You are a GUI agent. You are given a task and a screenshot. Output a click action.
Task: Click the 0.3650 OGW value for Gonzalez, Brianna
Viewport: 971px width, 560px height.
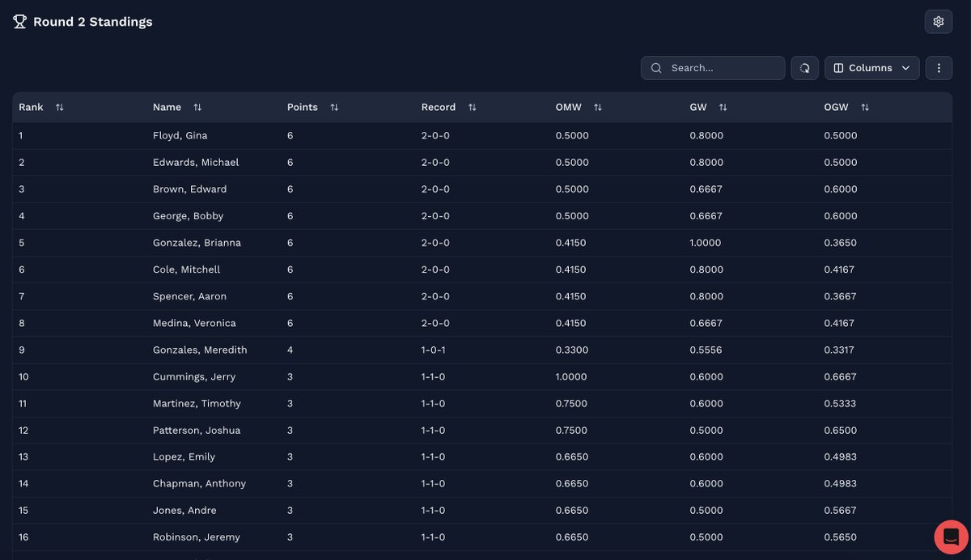point(841,243)
